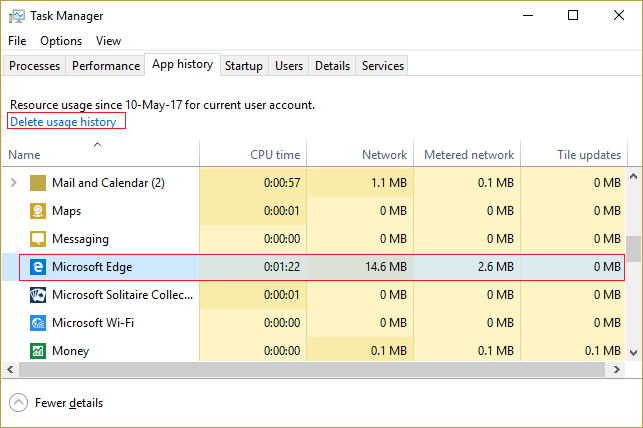643x428 pixels.
Task: Click the 0:01:22 CPU time value
Action: point(282,267)
